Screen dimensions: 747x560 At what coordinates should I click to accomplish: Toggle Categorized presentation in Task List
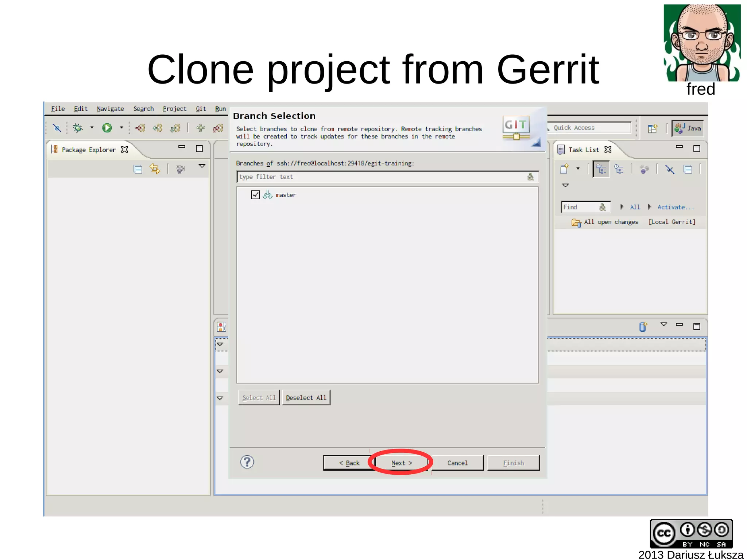601,169
